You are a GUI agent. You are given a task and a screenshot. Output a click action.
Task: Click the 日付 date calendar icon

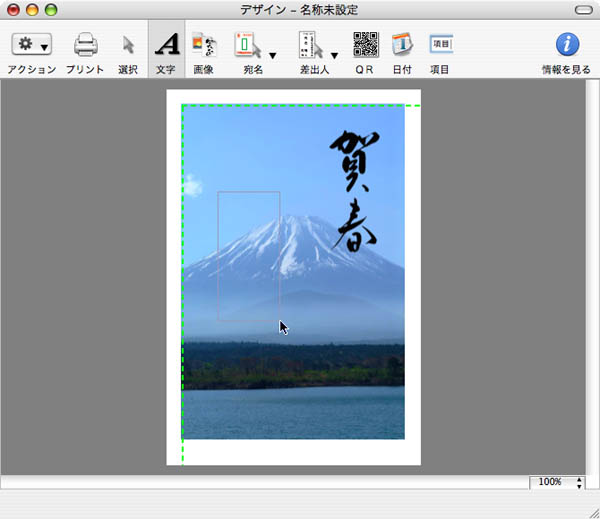click(x=402, y=45)
